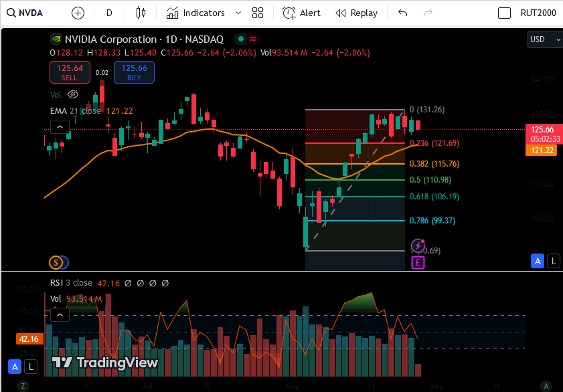Screen dimensions: 563x392
Task: Select the Vol 93.514 M legend in RSI pane
Action: pos(76,298)
